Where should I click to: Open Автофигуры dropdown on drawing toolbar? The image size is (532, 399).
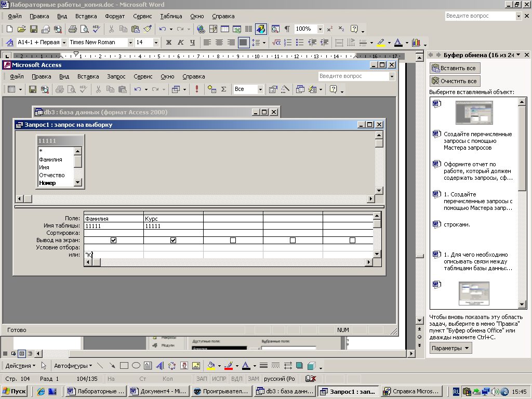pyautogui.click(x=73, y=366)
